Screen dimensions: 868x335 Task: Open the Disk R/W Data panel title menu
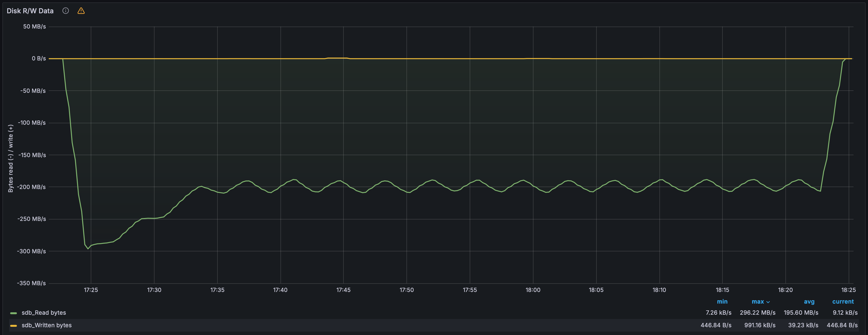pyautogui.click(x=30, y=11)
